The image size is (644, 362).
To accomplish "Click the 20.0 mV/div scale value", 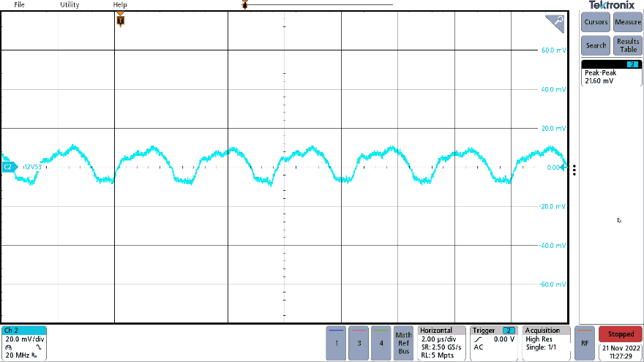I will pos(25,339).
